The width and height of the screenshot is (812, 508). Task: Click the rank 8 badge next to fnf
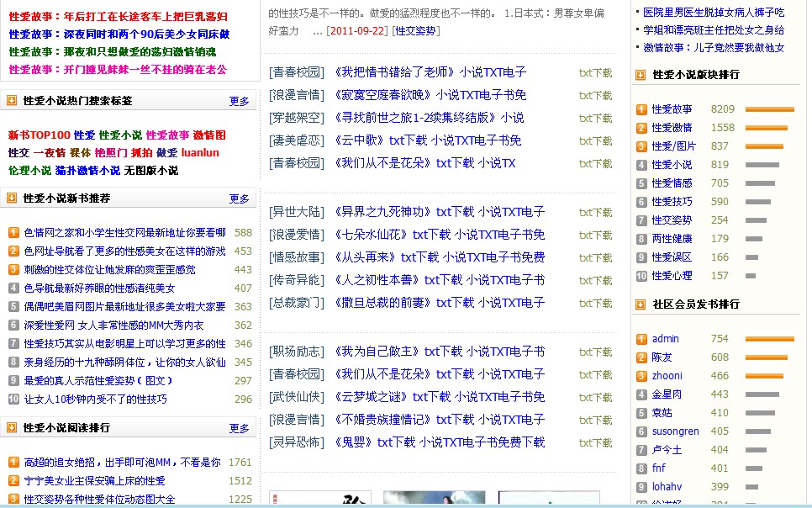pos(641,468)
